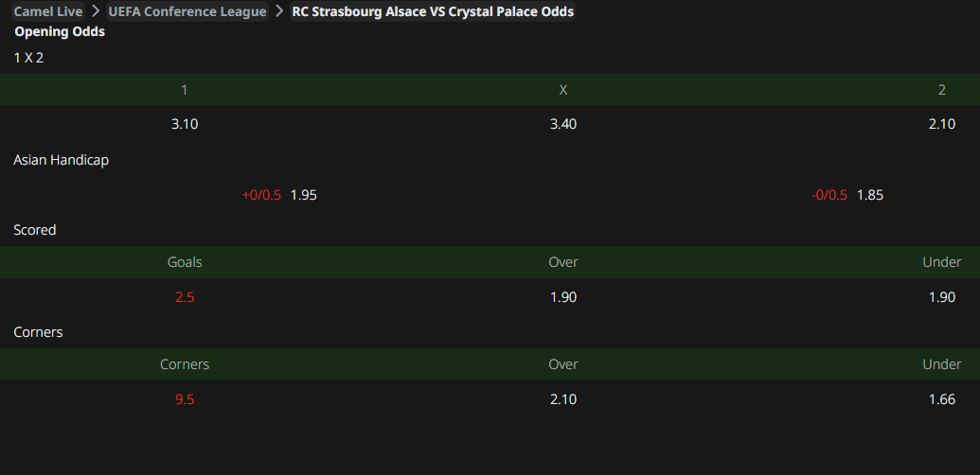Image resolution: width=980 pixels, height=475 pixels.
Task: Pick home win odds 3.10
Action: [x=185, y=124]
